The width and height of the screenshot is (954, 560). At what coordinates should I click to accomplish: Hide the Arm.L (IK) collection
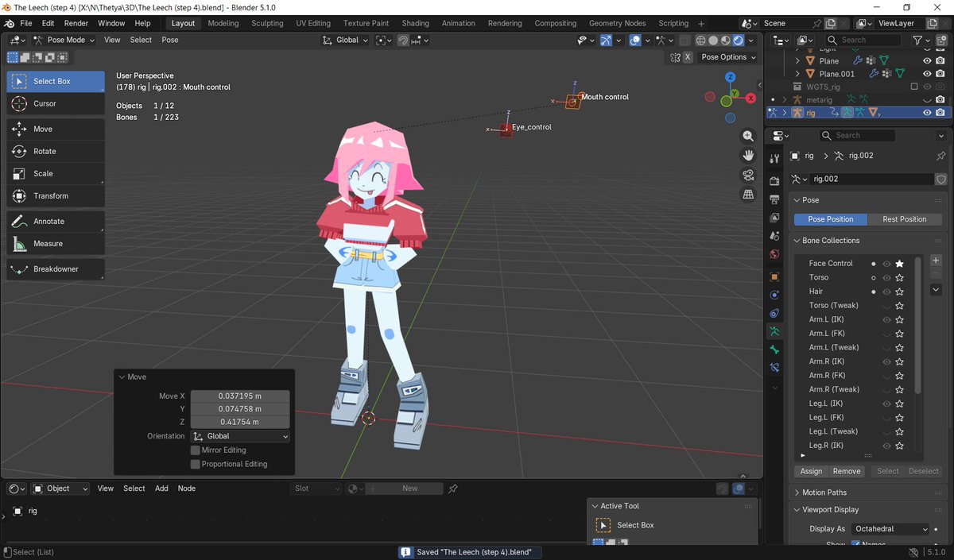[886, 319]
